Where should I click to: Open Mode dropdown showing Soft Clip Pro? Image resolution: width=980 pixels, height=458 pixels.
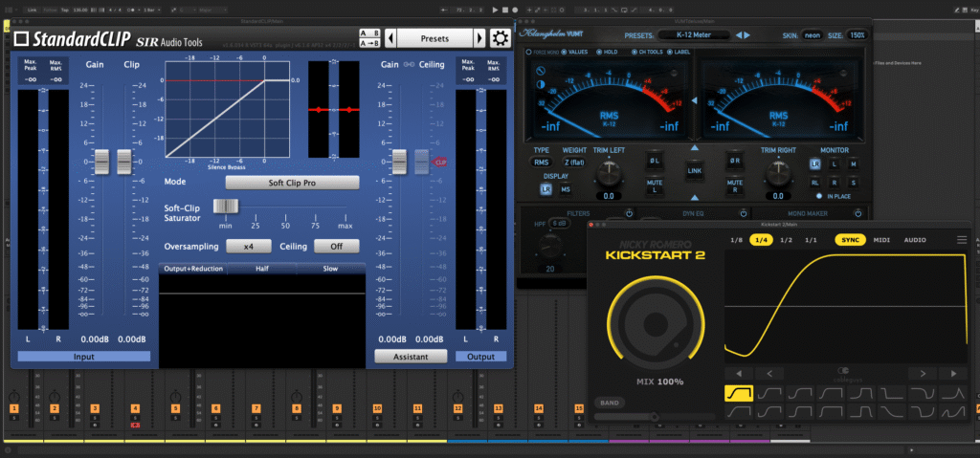(x=293, y=183)
